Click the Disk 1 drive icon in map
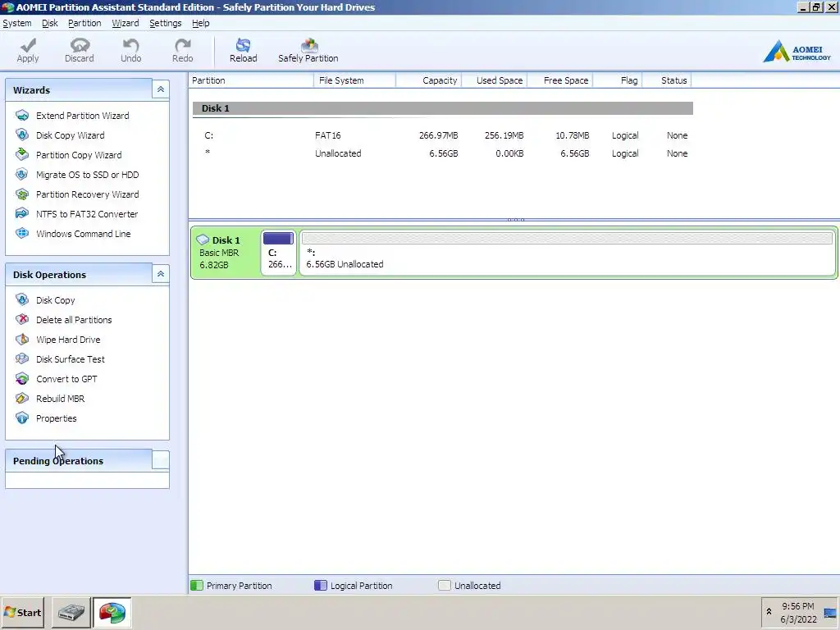Viewport: 840px width, 630px height. click(x=203, y=240)
